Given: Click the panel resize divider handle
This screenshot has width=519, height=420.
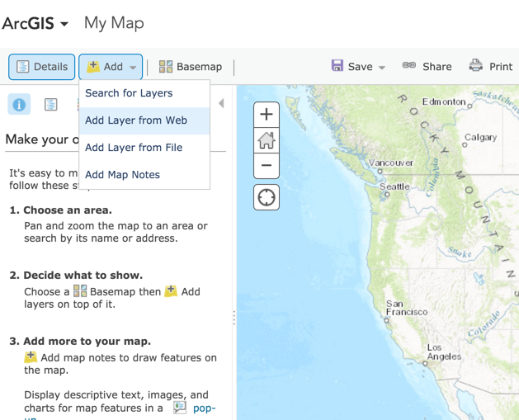Looking at the screenshot, I should pyautogui.click(x=234, y=318).
